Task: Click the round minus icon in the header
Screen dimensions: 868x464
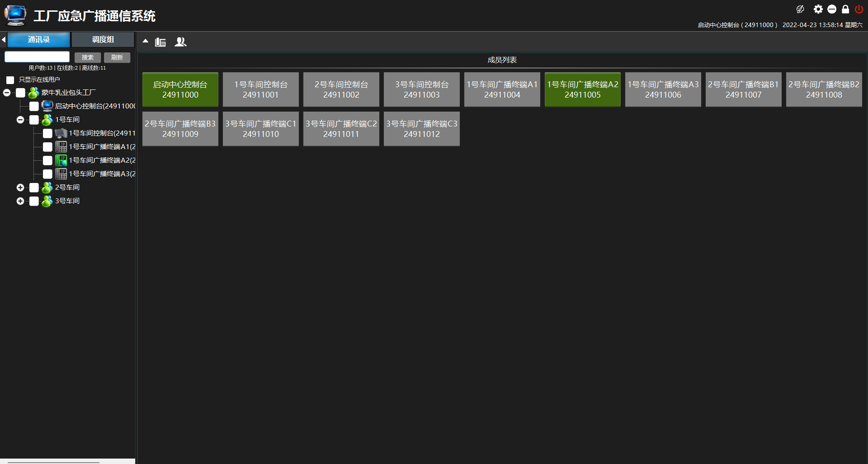Action: (x=832, y=9)
